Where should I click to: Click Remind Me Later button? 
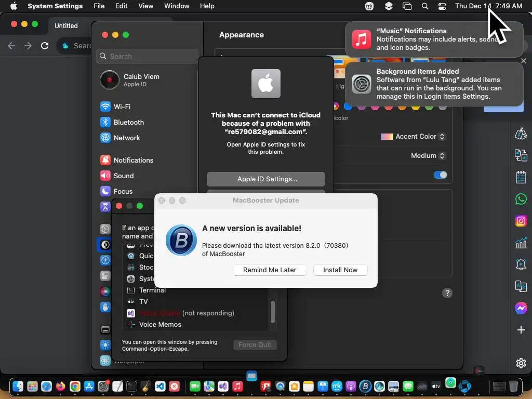270,270
